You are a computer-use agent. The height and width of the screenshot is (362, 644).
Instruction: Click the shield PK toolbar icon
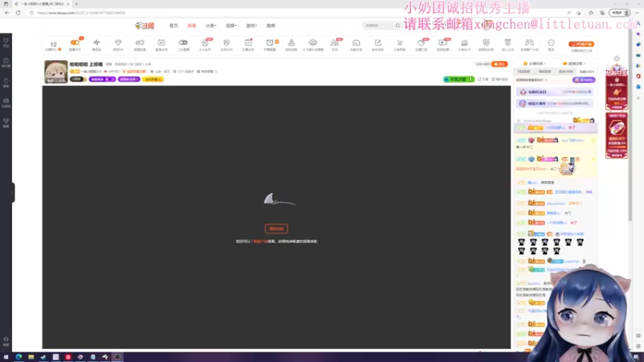click(226, 43)
